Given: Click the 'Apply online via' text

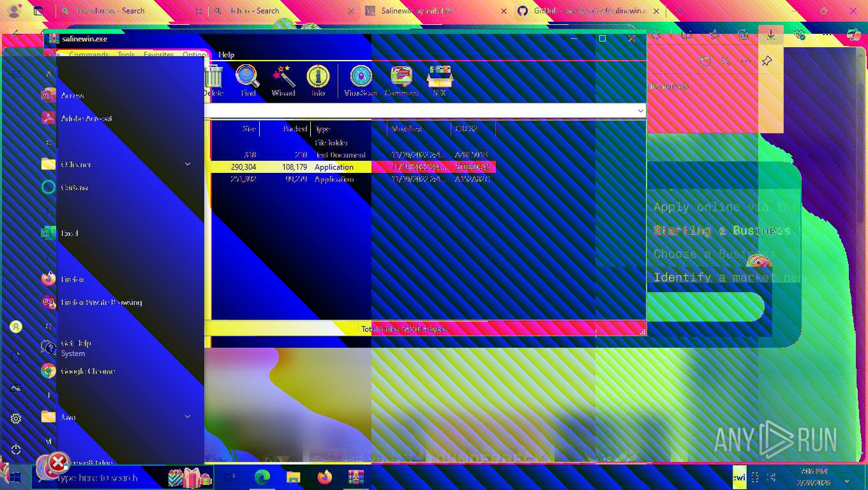Looking at the screenshot, I should click(x=715, y=207).
